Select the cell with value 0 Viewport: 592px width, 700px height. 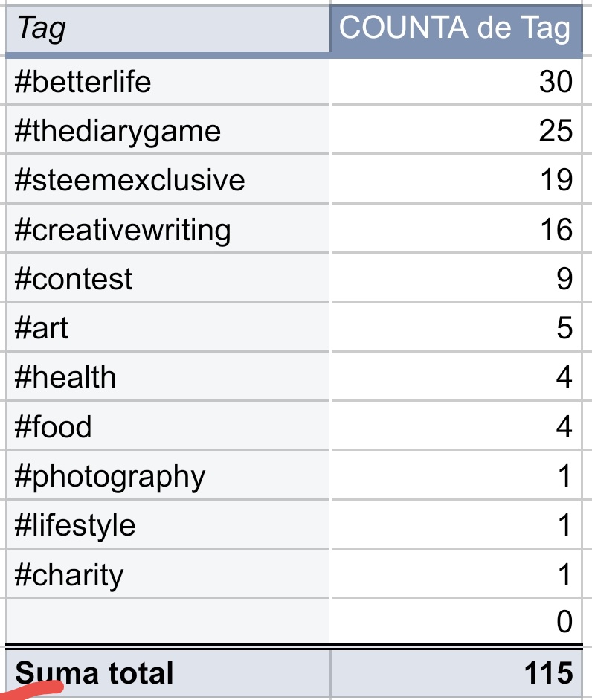(454, 622)
